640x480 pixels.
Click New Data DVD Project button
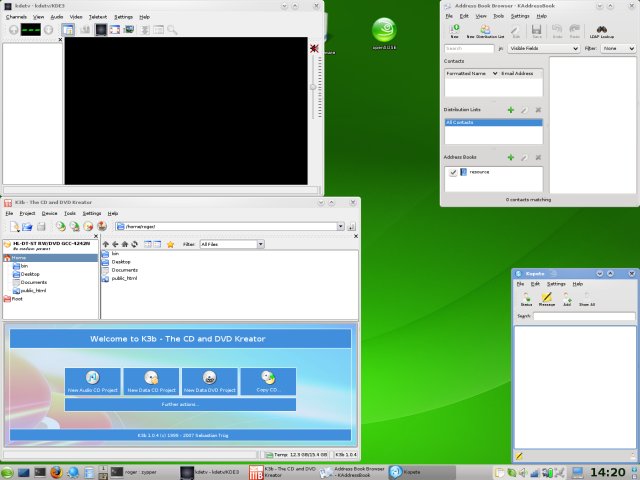point(210,381)
